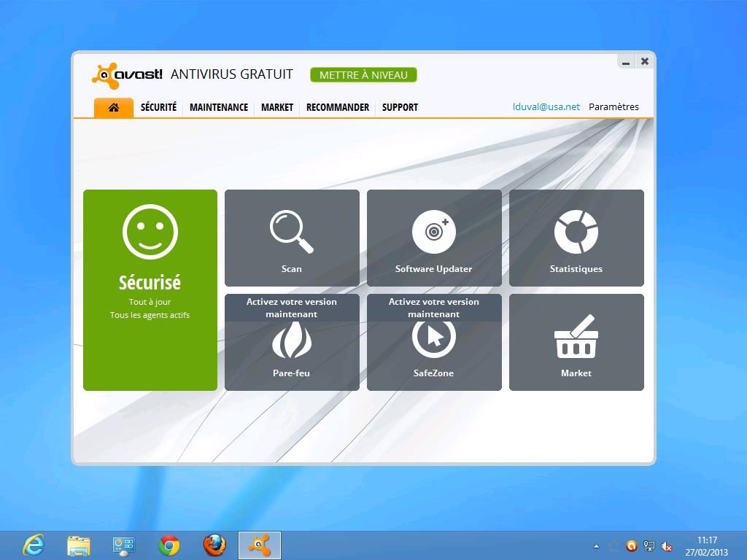747x560 pixels.
Task: Open Control Panel taskbar icon
Action: click(x=123, y=545)
